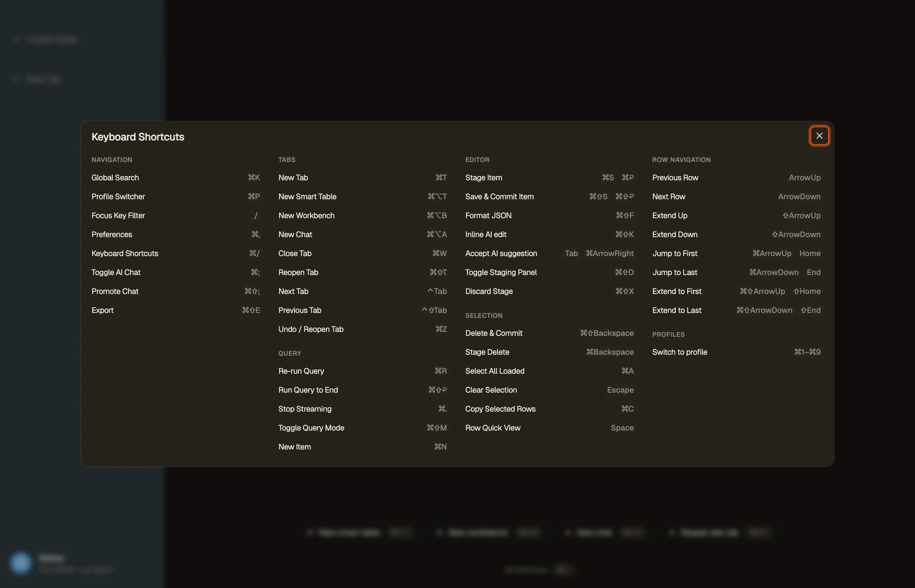This screenshot has width=915, height=588.
Task: Click the Toggle Query Mode label
Action: click(311, 428)
